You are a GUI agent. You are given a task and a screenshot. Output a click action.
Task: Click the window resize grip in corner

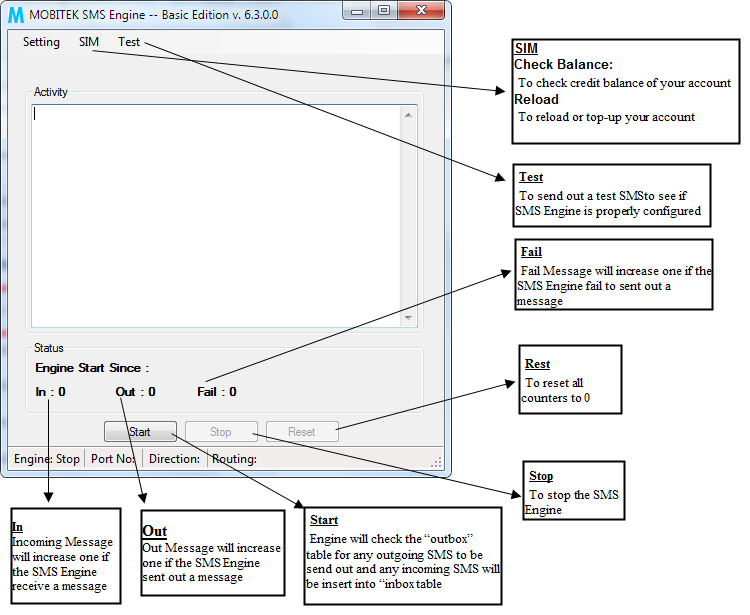tap(436, 462)
